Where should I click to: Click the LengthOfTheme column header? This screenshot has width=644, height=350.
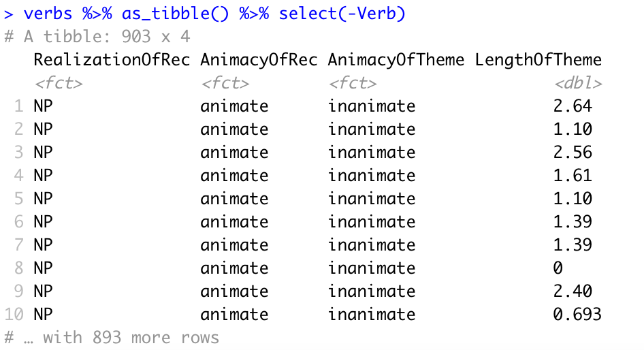(538, 60)
